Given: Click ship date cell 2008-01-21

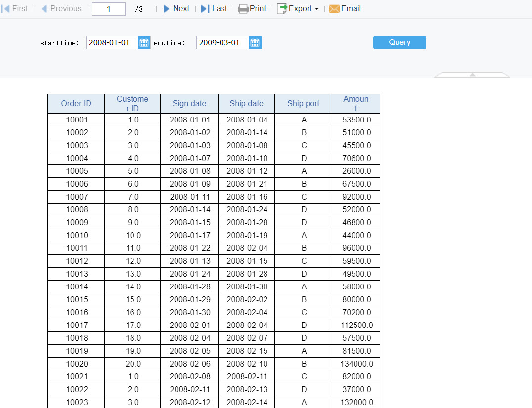Looking at the screenshot, I should click(247, 184).
